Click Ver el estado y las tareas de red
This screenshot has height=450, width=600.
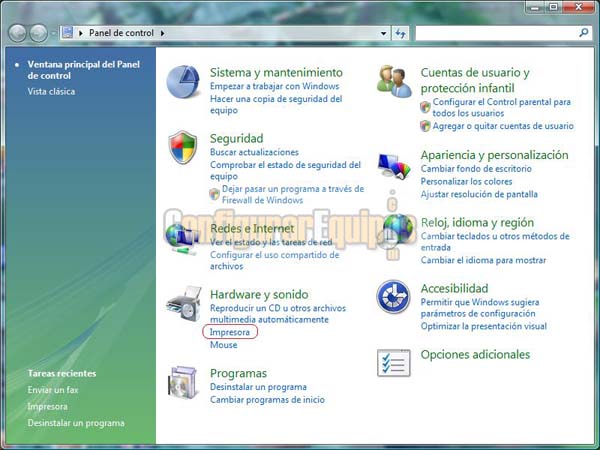[271, 242]
